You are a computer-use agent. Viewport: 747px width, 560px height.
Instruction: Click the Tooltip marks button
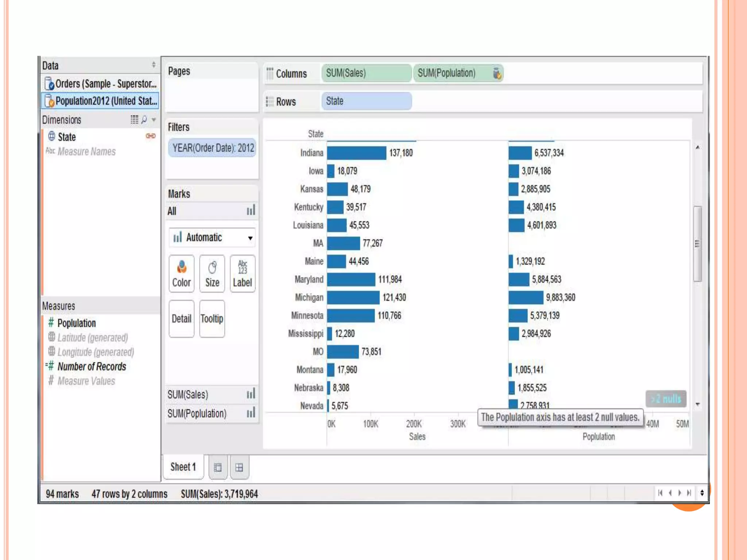pyautogui.click(x=212, y=319)
